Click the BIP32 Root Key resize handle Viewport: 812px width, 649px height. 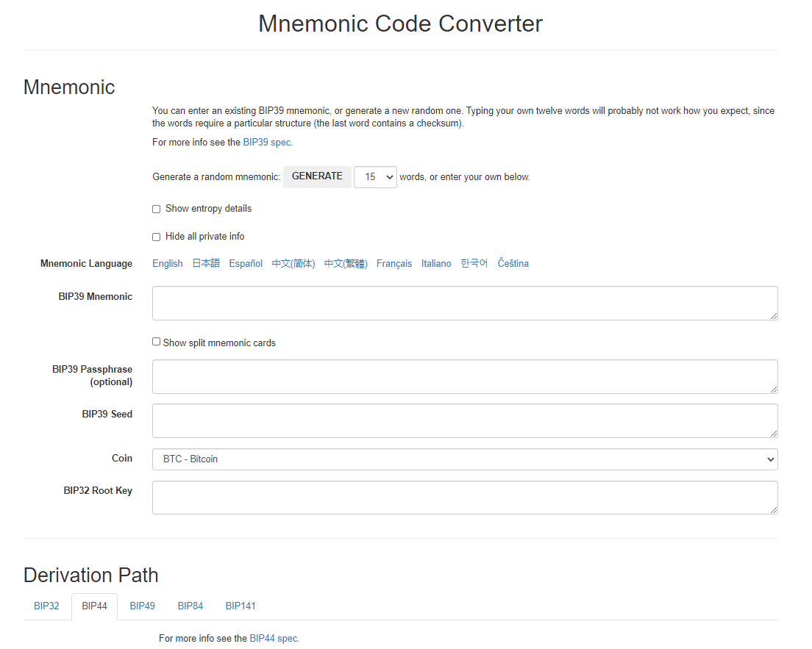click(x=773, y=510)
